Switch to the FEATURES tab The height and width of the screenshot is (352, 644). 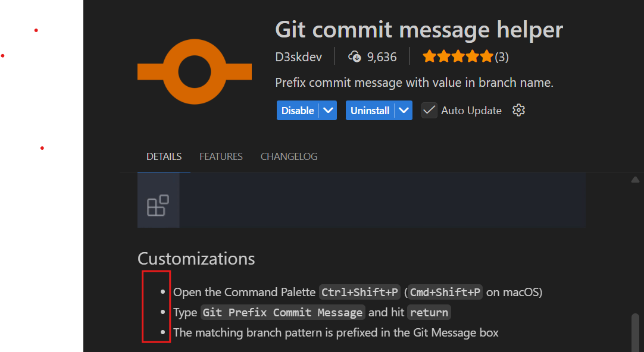[x=221, y=157]
